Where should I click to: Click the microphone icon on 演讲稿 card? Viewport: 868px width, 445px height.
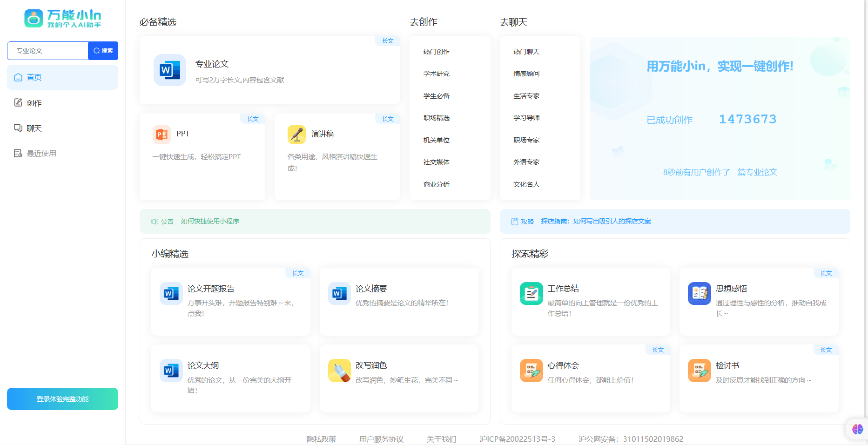296,134
